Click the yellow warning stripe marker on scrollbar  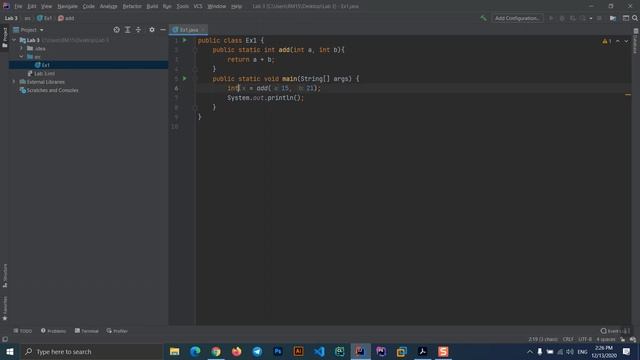click(x=628, y=95)
